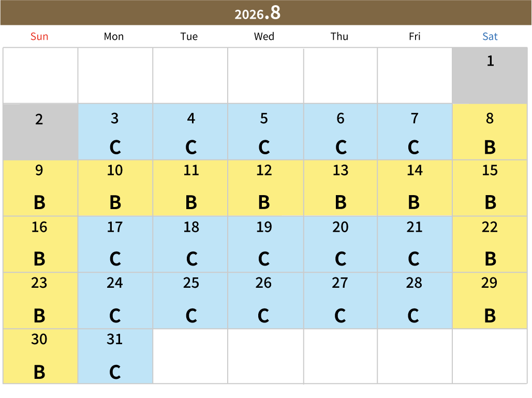The height and width of the screenshot is (398, 532).
Task: Click August 20 on the calendar
Action: point(341,244)
